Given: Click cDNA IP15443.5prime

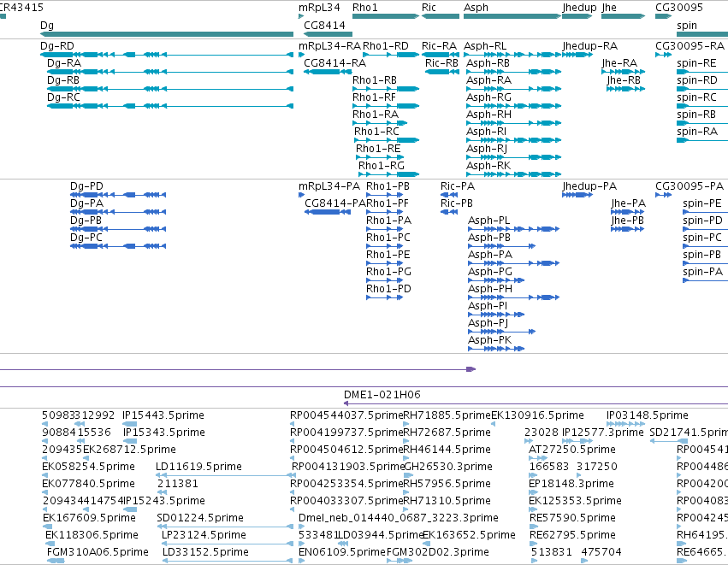Looking at the screenshot, I should [x=129, y=424].
